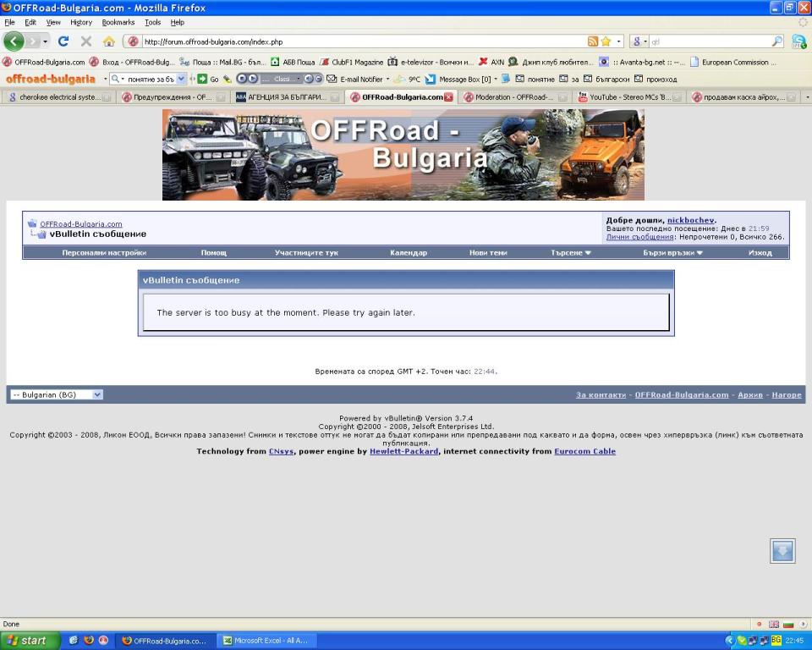Open Internet Explorer from quick launch

click(73, 641)
